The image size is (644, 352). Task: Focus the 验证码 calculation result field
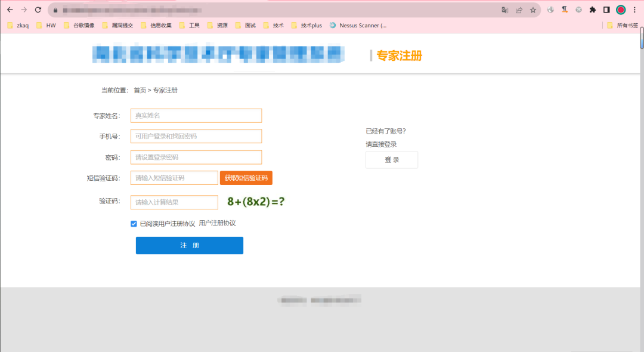[x=174, y=202]
